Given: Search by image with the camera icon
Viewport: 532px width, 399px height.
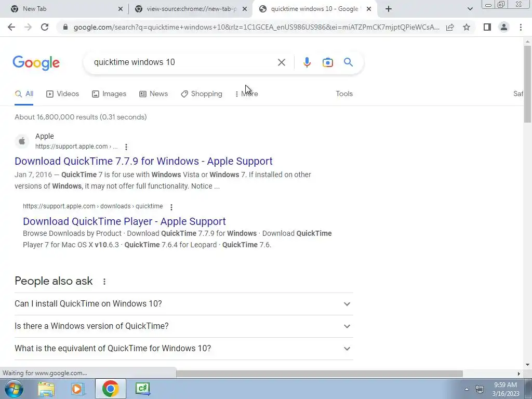Looking at the screenshot, I should pyautogui.click(x=327, y=62).
